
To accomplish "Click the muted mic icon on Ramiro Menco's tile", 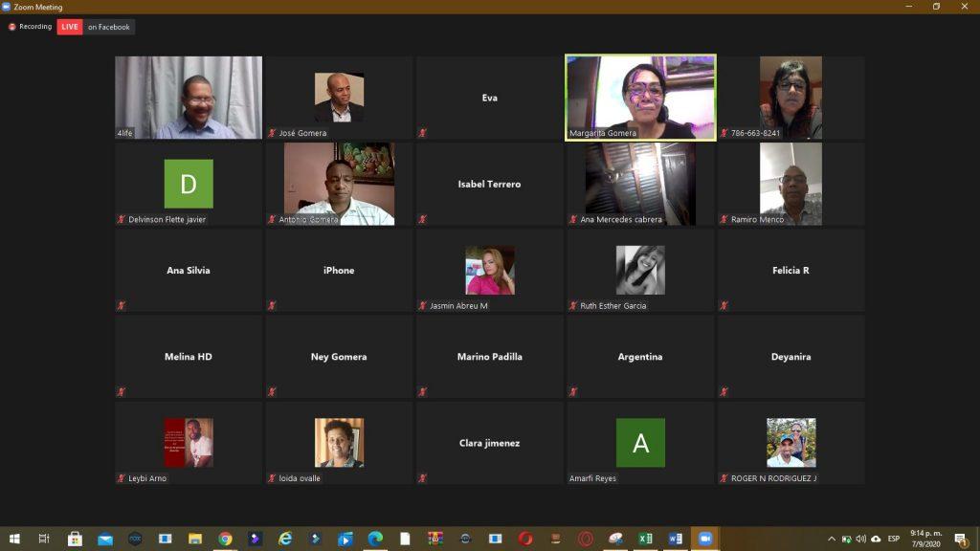I will point(724,219).
